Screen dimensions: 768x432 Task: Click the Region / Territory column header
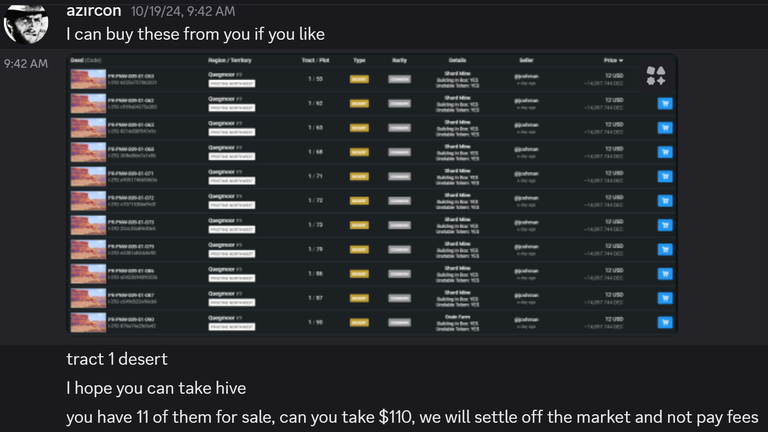click(230, 60)
